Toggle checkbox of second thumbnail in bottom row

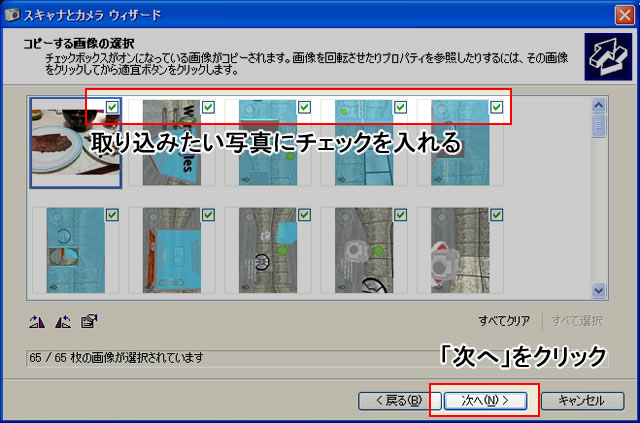pos(208,215)
